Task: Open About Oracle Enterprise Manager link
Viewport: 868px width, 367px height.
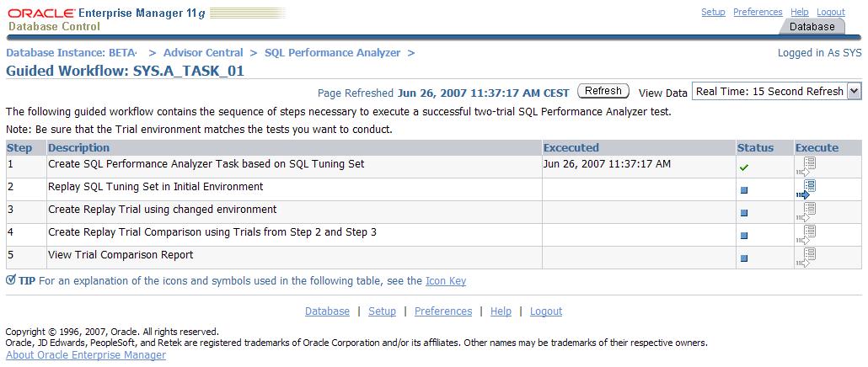Action: [86, 355]
